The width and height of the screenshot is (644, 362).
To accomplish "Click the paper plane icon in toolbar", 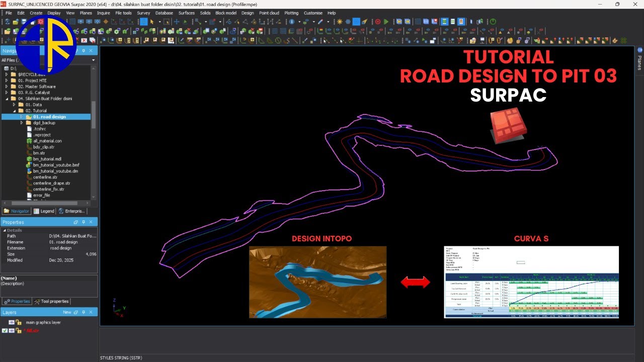I will pyautogui.click(x=364, y=22).
